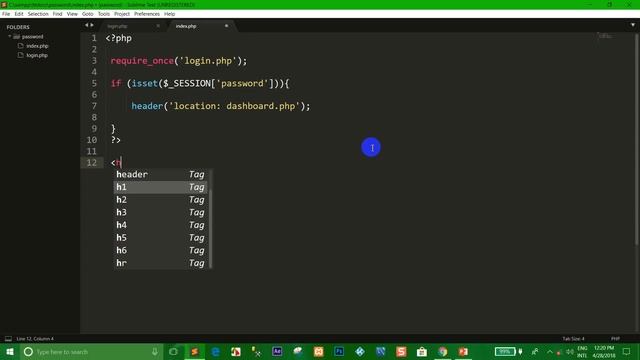640x360 pixels.
Task: Open the File menu
Action: point(6,14)
